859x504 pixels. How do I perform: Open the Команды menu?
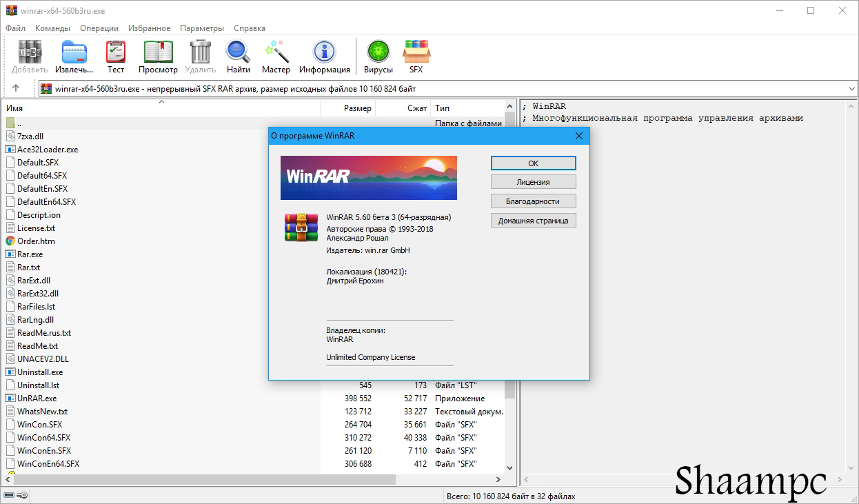(x=52, y=28)
